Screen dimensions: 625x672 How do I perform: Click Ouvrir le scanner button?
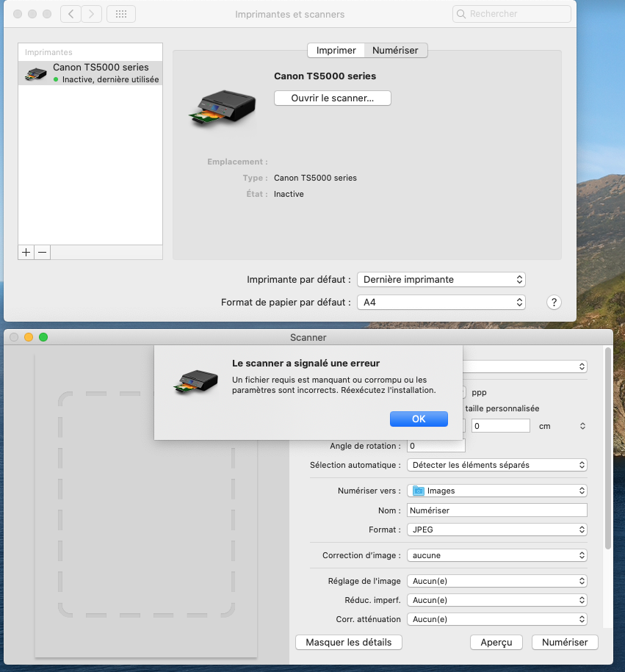[x=333, y=98]
